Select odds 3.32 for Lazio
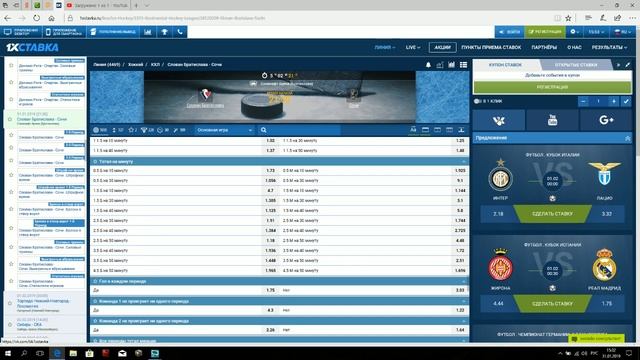640x360 pixels. 607,214
